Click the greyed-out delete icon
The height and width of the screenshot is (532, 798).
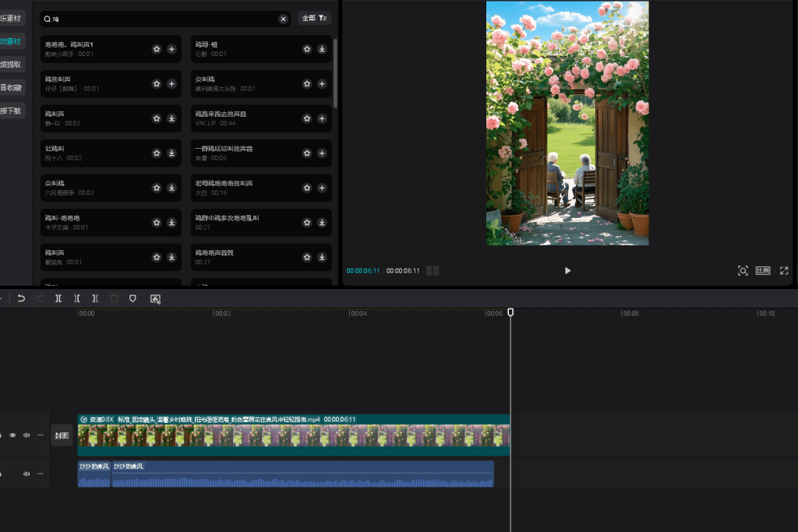coord(114,298)
